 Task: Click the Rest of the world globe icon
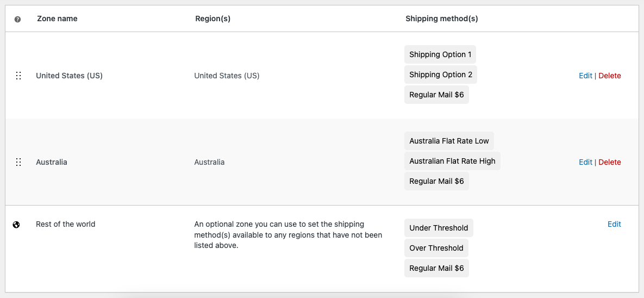coord(16,224)
